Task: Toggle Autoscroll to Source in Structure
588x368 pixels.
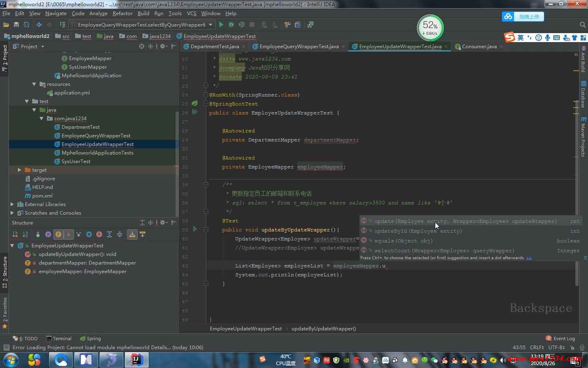Action: click(132, 234)
